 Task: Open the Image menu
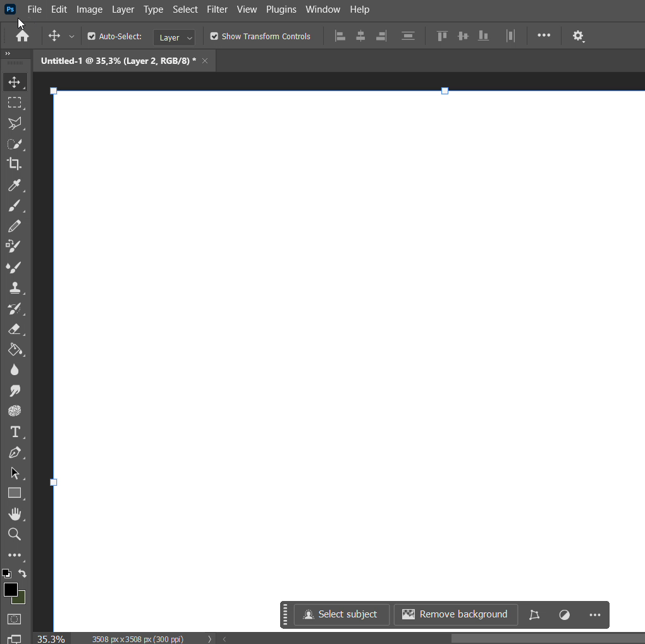[x=89, y=9]
